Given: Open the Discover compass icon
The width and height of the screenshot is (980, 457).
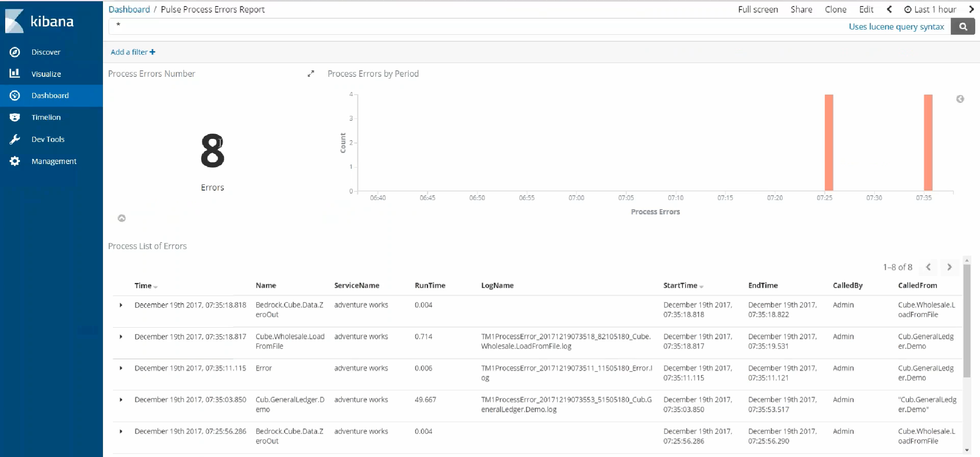Looking at the screenshot, I should 15,52.
